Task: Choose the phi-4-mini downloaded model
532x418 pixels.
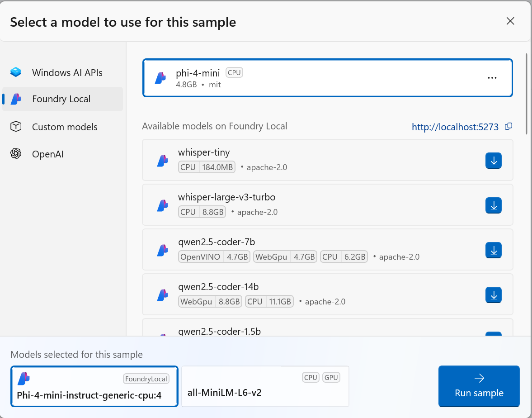Action: point(316,78)
